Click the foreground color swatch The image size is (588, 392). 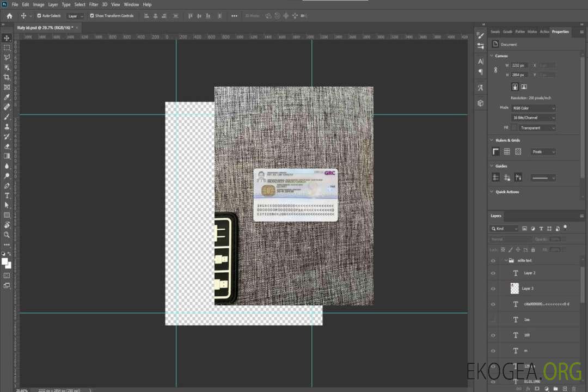(5, 262)
